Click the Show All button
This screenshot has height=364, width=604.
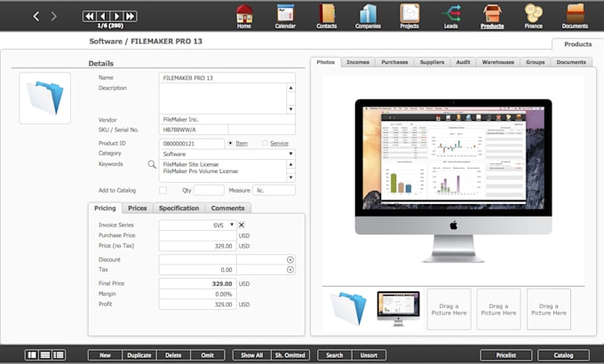252,355
